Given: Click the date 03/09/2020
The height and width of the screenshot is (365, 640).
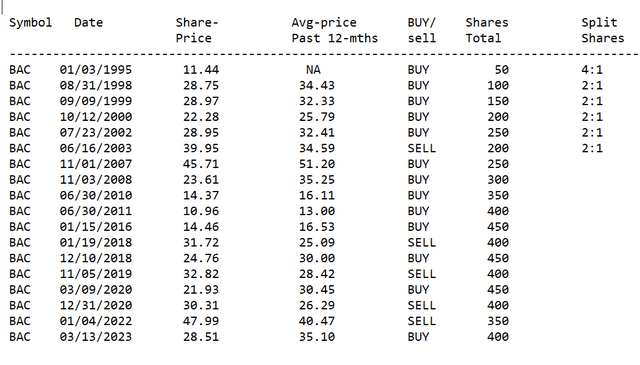Looking at the screenshot, I should tap(96, 289).
